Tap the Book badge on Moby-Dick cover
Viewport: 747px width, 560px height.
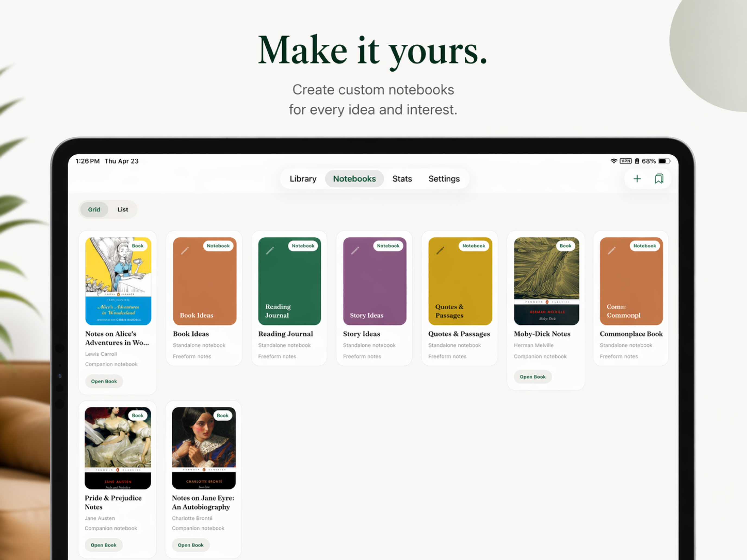click(565, 246)
